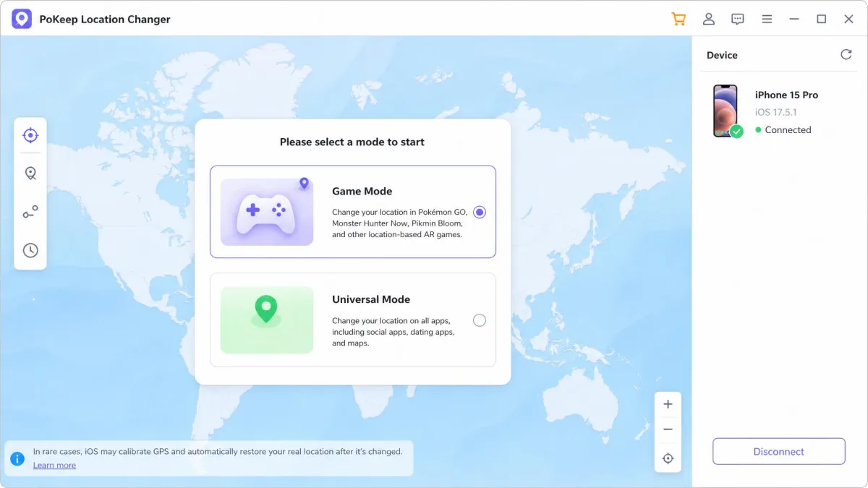
Task: Click the iPhone 15 Pro device name
Action: (786, 95)
